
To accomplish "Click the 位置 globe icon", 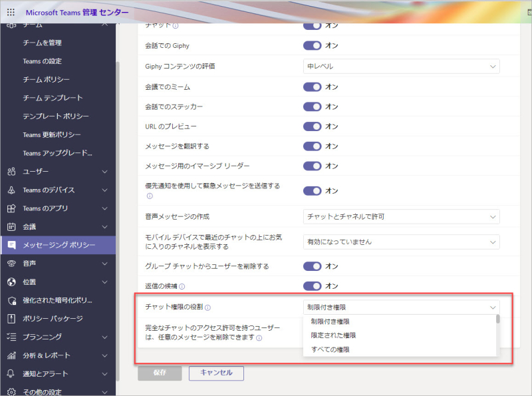I will coord(11,282).
